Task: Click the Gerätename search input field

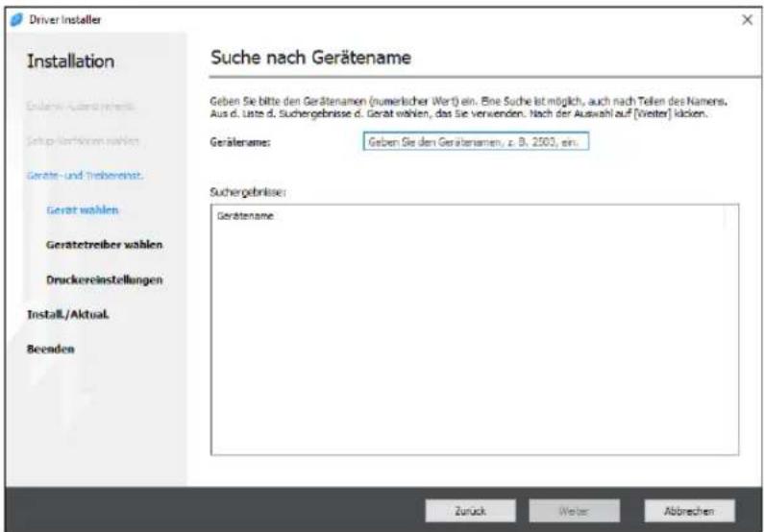Action: coord(476,141)
